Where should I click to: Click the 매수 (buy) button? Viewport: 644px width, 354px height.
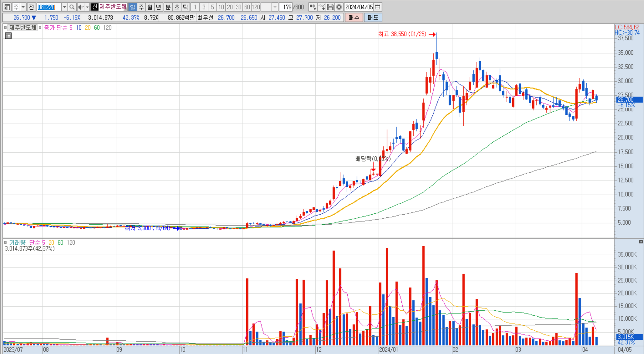click(x=354, y=18)
